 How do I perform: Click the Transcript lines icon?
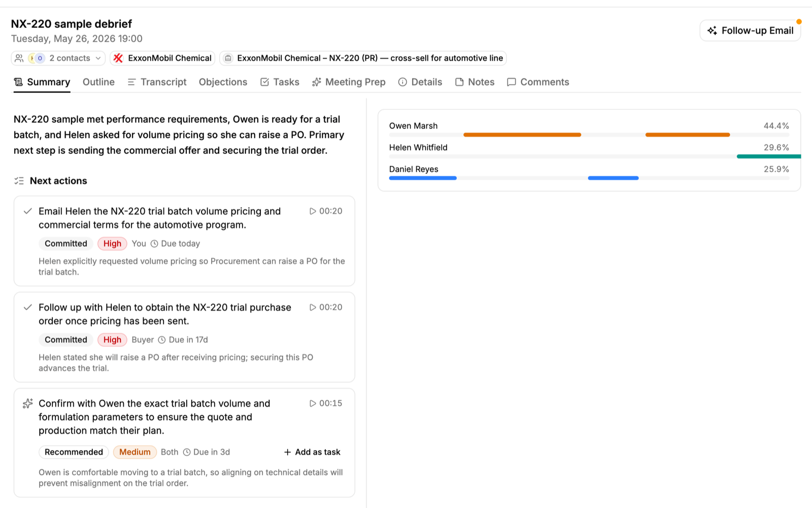coord(131,82)
